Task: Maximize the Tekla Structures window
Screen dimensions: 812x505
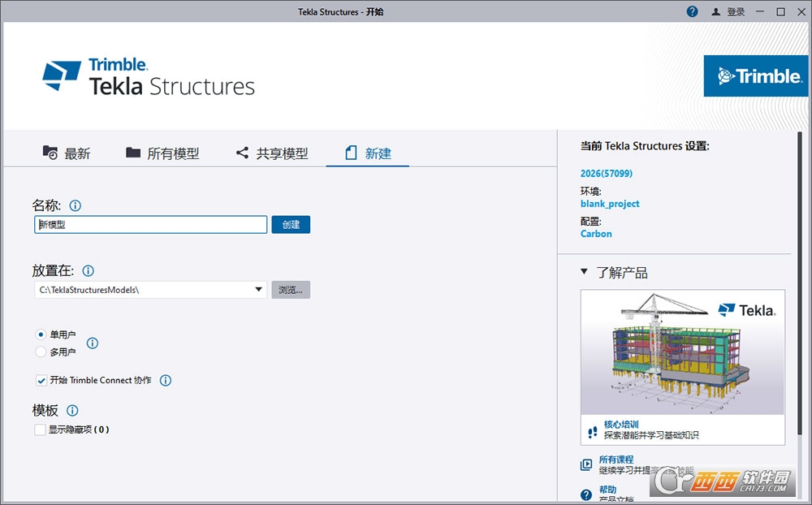Action: (x=781, y=11)
